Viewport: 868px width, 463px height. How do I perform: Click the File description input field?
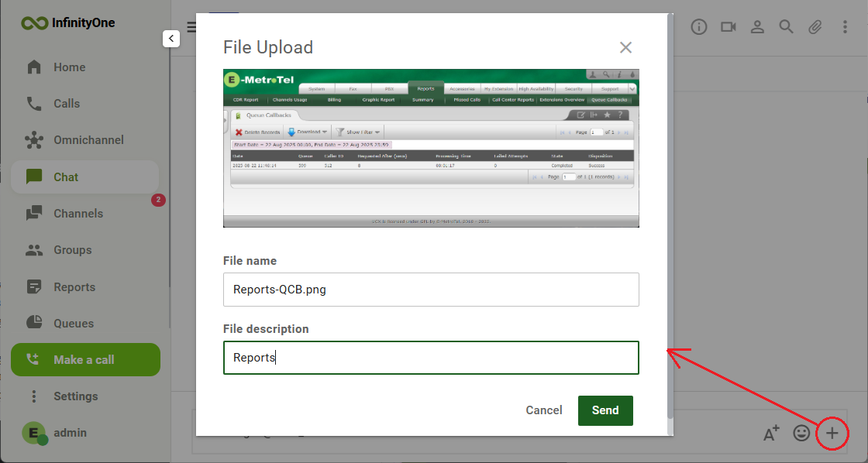pos(431,358)
